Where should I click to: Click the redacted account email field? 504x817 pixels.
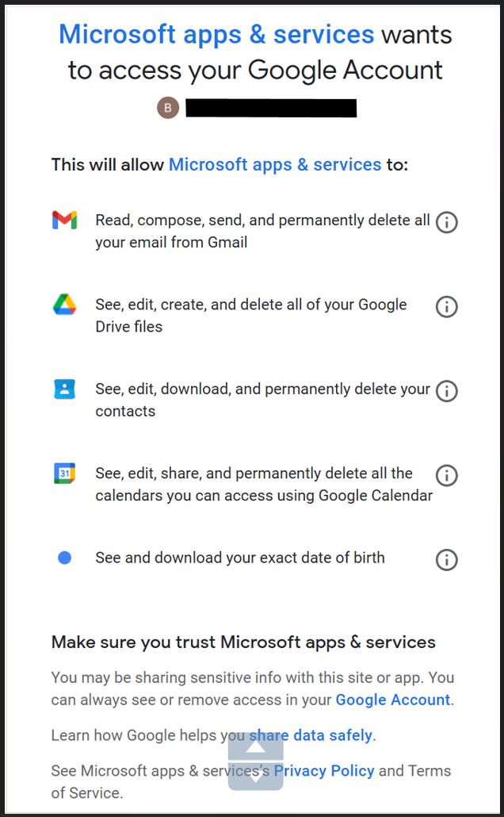tap(271, 108)
